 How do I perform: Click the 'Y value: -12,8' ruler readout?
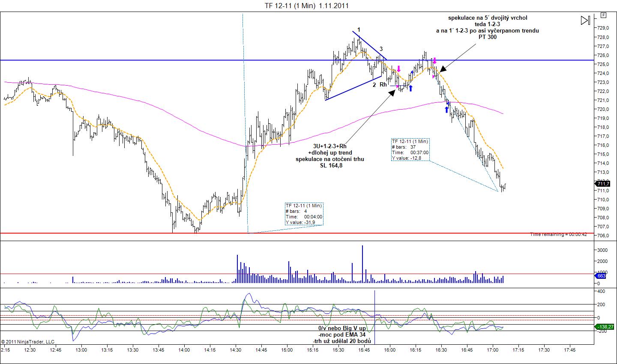[x=407, y=158]
